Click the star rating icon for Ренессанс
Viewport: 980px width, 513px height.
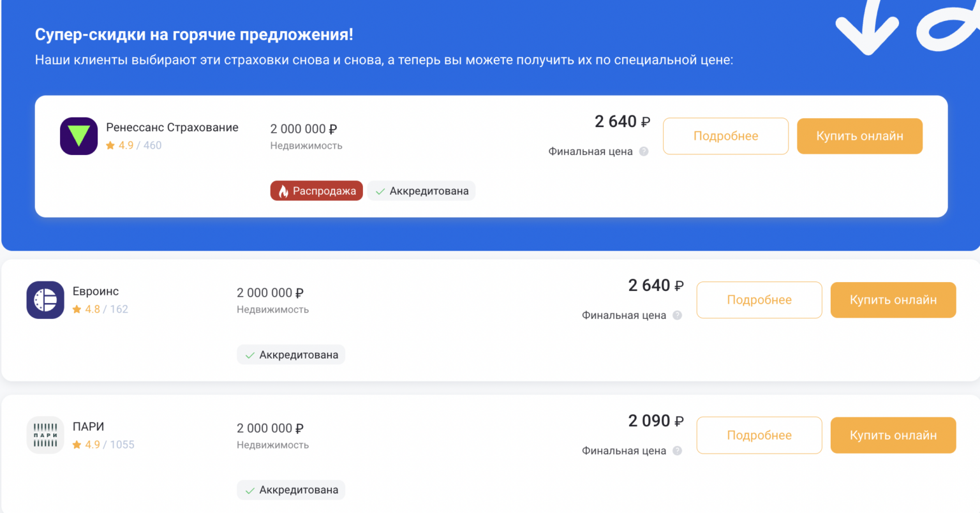point(110,145)
